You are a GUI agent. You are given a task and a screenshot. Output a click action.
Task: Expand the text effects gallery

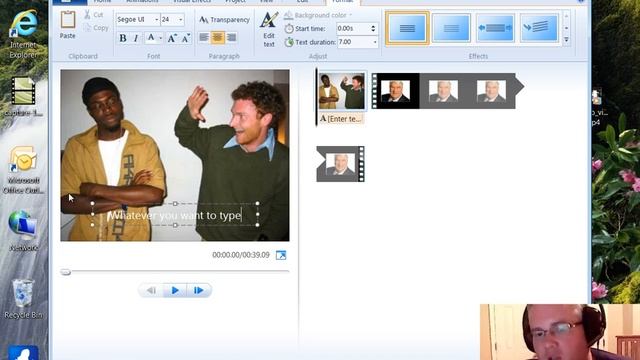(566, 40)
